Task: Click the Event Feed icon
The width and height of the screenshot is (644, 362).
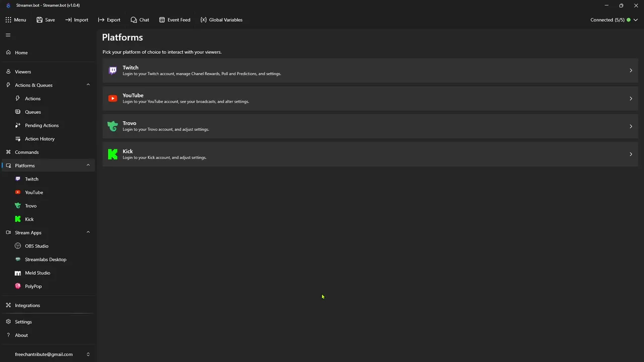Action: (x=162, y=20)
